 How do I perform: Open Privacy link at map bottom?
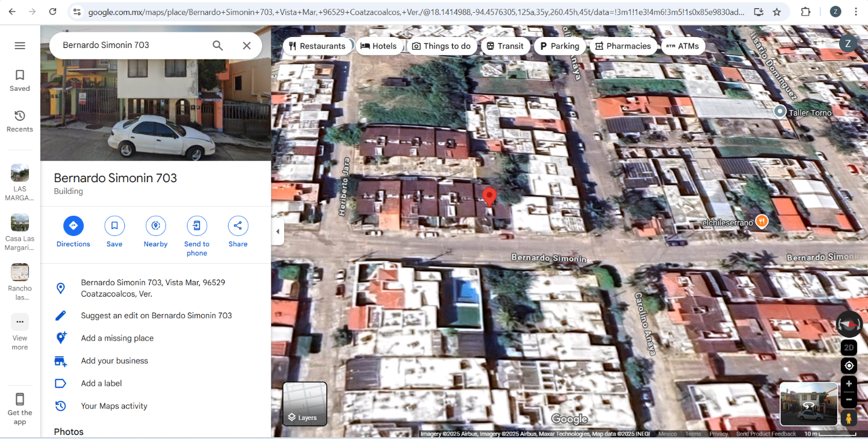pos(719,434)
